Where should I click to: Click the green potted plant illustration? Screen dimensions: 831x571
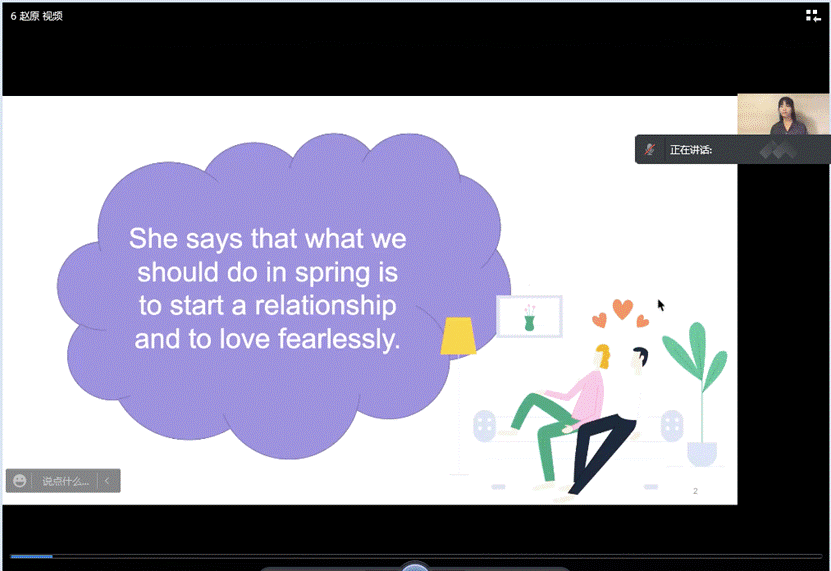[x=697, y=390]
